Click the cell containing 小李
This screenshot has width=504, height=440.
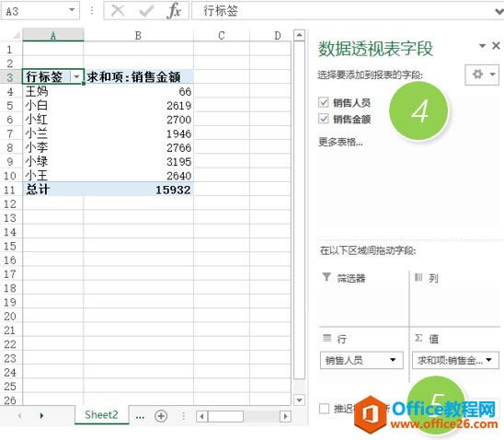click(x=53, y=147)
